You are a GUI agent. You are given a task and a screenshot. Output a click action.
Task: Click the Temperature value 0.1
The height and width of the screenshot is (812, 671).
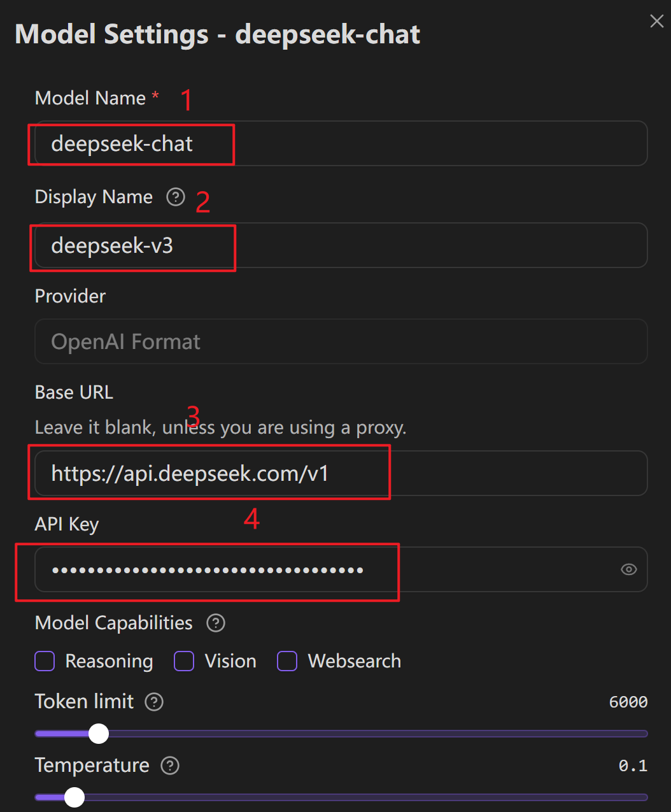coord(633,766)
